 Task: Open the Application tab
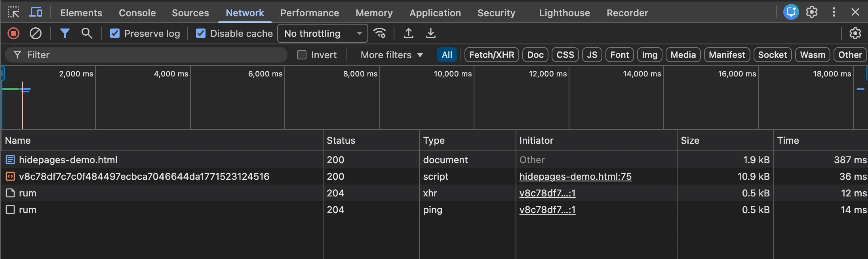click(x=435, y=13)
